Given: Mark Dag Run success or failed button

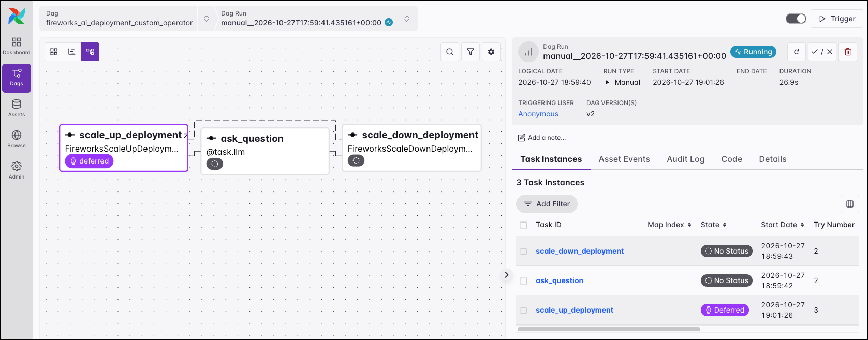Looking at the screenshot, I should click(x=822, y=52).
